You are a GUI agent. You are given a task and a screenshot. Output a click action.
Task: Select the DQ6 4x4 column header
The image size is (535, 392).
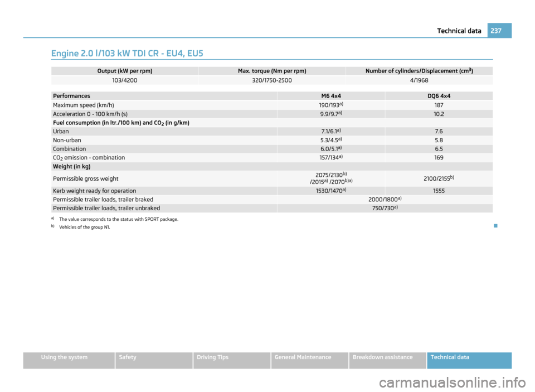(x=439, y=96)
